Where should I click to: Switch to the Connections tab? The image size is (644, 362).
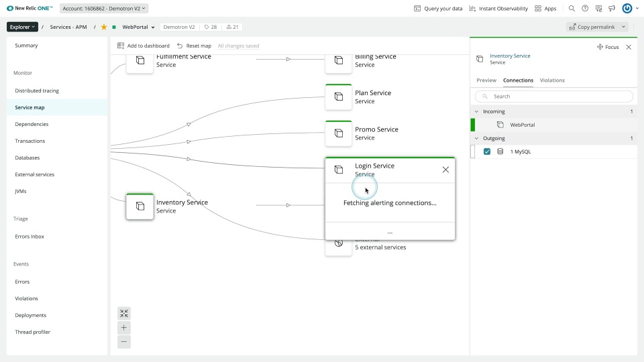[x=518, y=80]
